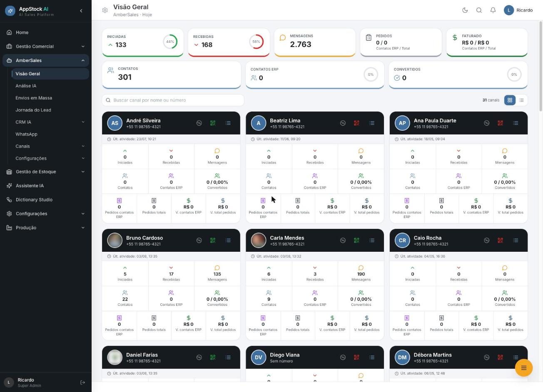Viewport: 543px width, 392px height.
Task: Click Carla Mendes' green QR code icon
Action: 356,241
